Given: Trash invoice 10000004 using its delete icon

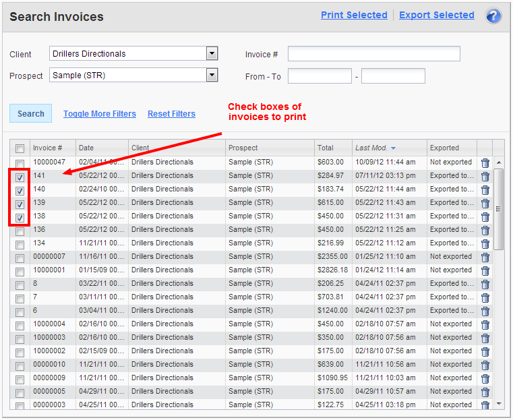Looking at the screenshot, I should (x=485, y=324).
